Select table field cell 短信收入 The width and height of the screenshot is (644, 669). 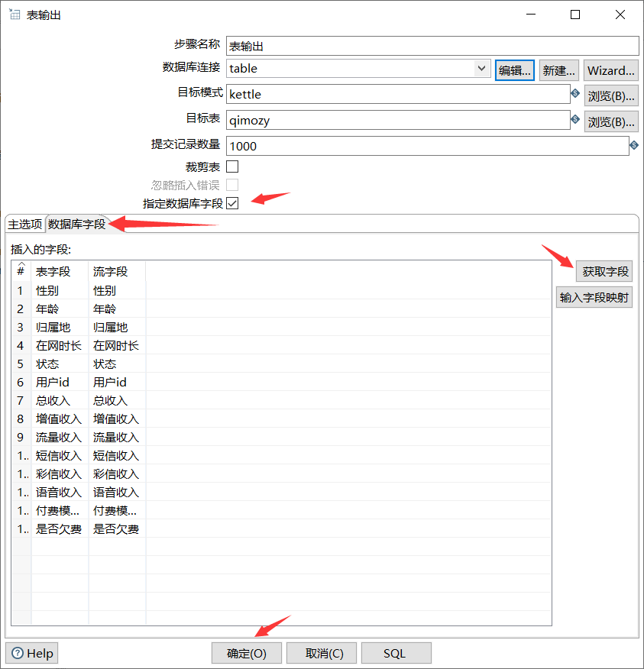pyautogui.click(x=60, y=456)
